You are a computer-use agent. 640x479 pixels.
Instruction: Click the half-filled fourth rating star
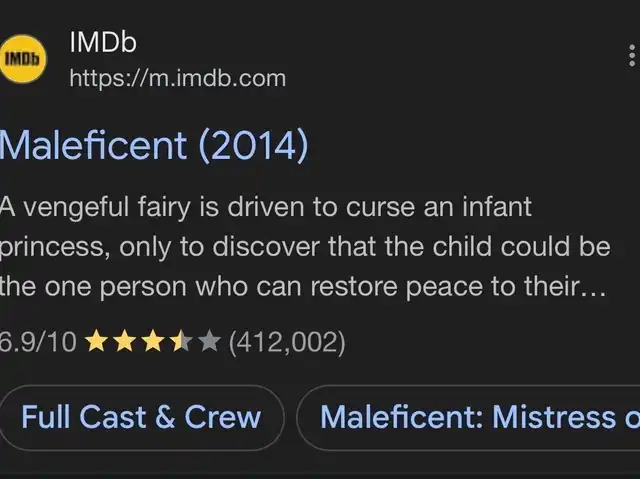[181, 342]
